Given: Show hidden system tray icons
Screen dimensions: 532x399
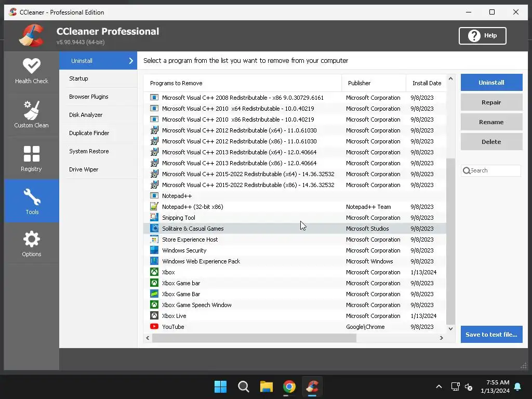Looking at the screenshot, I should 438,387.
